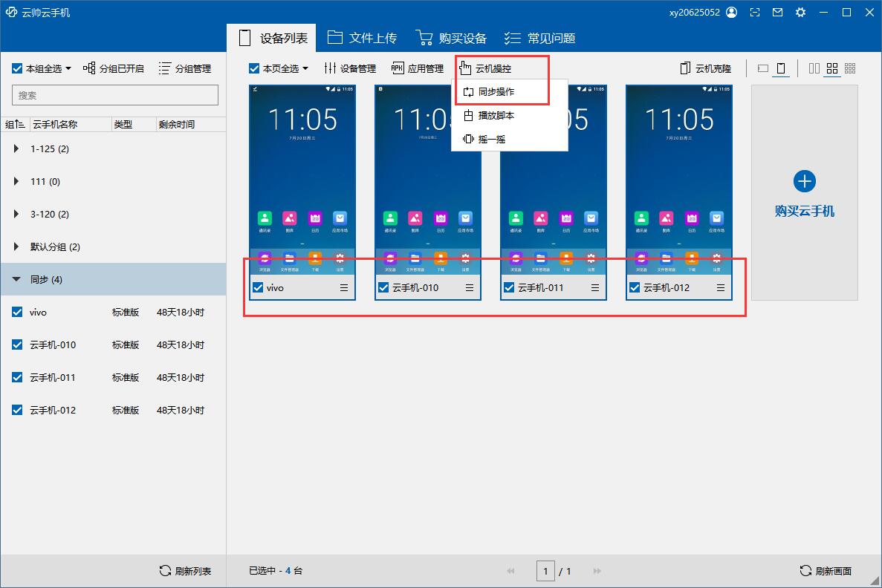The height and width of the screenshot is (588, 882).
Task: Select the two-column layout icon
Action: pyautogui.click(x=814, y=68)
